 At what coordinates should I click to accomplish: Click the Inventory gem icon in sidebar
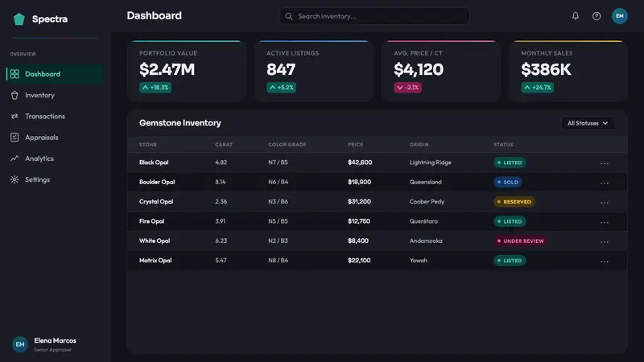pyautogui.click(x=14, y=95)
